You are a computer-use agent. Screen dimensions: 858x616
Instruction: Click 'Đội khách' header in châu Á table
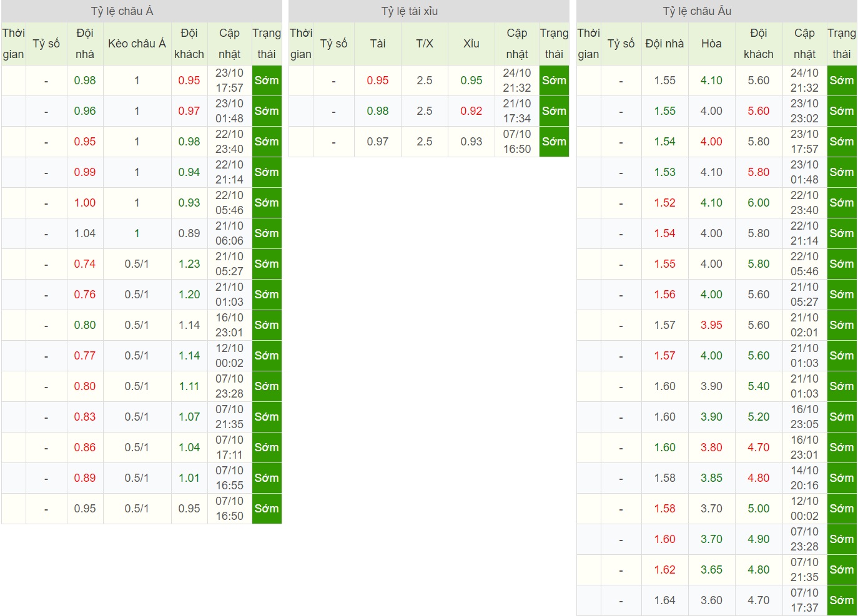click(189, 44)
